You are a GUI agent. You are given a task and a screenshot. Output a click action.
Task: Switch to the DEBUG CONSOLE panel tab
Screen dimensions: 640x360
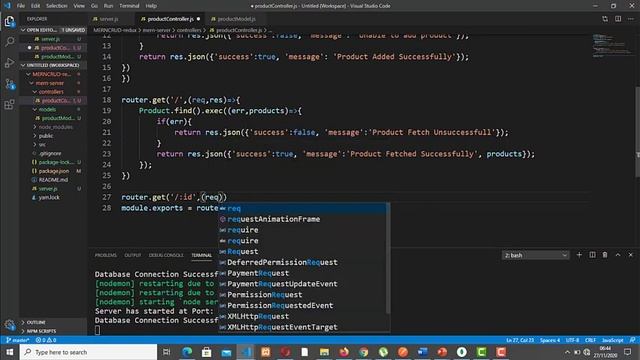tap(166, 255)
